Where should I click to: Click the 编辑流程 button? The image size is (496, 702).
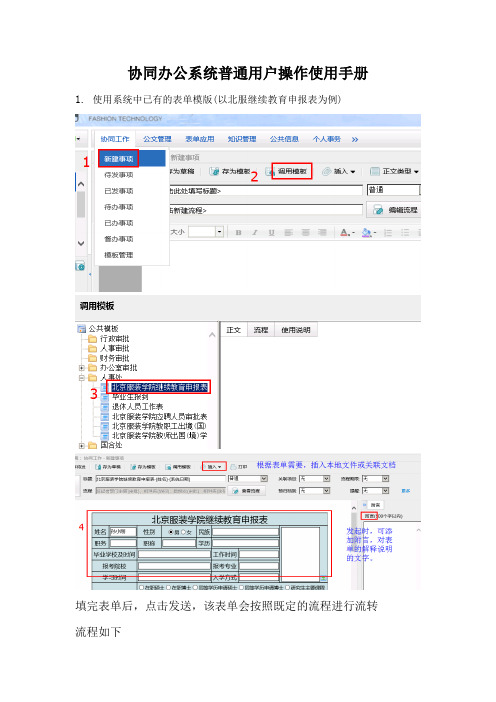pos(393,210)
